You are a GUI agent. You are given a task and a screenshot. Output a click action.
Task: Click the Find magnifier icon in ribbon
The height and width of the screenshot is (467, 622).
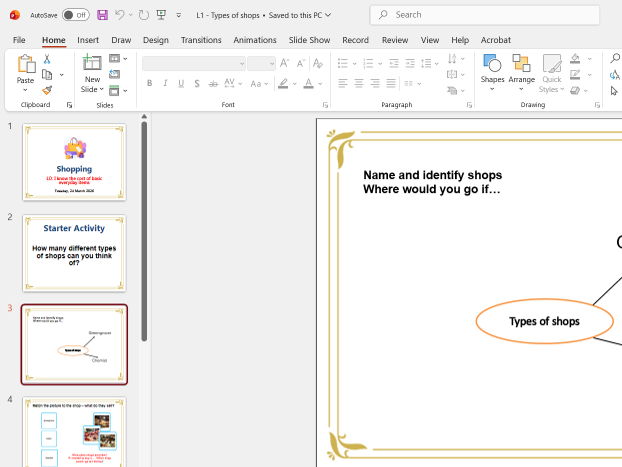point(615,58)
